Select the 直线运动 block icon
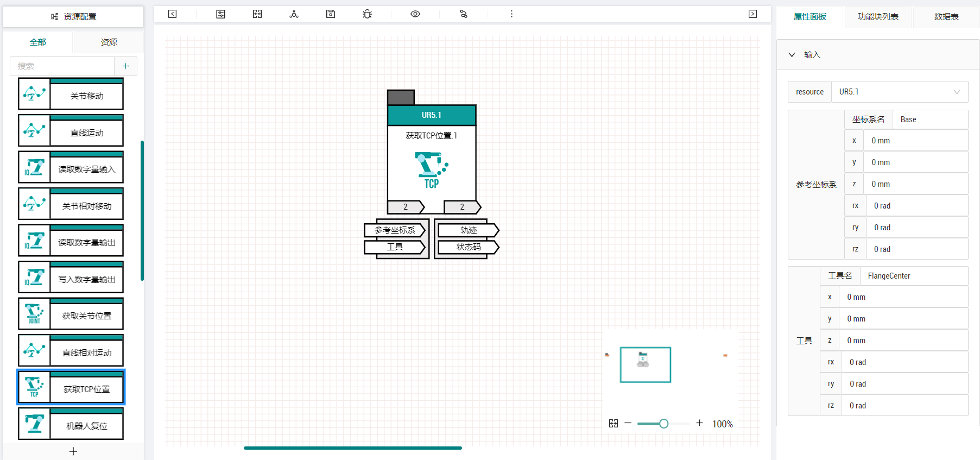The width and height of the screenshot is (980, 460). click(34, 130)
